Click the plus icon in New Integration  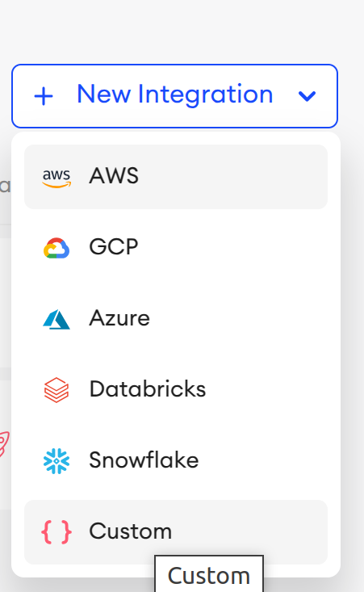(x=44, y=96)
